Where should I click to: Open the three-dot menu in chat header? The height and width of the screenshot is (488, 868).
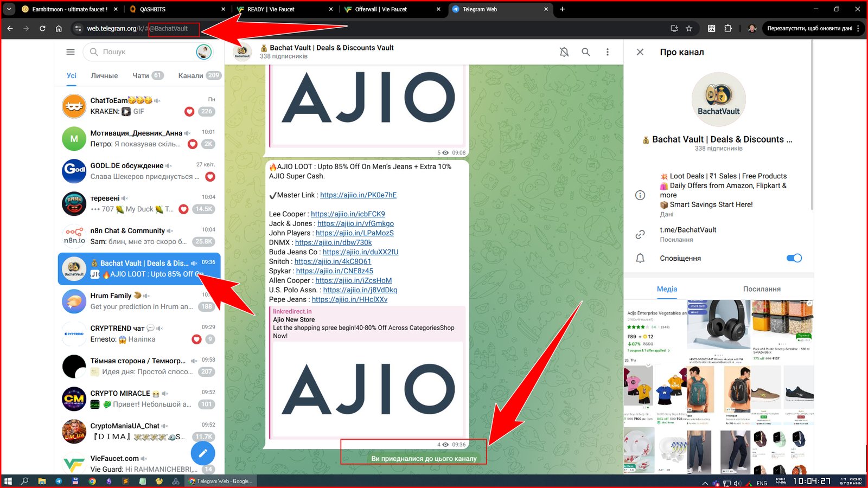pos(608,52)
